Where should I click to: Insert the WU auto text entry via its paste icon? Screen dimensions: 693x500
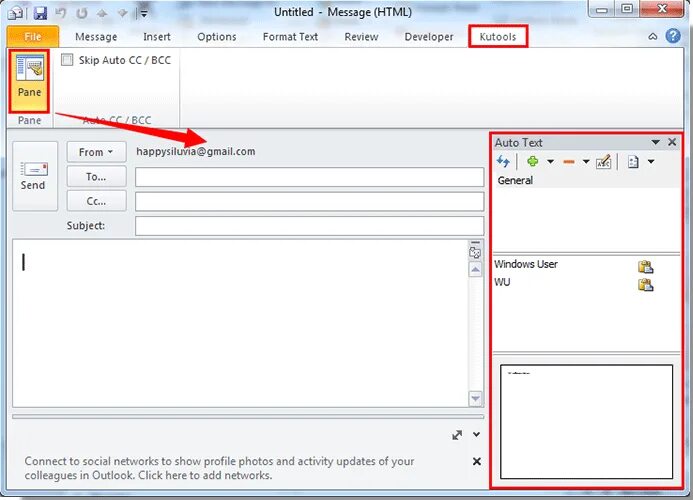point(645,284)
